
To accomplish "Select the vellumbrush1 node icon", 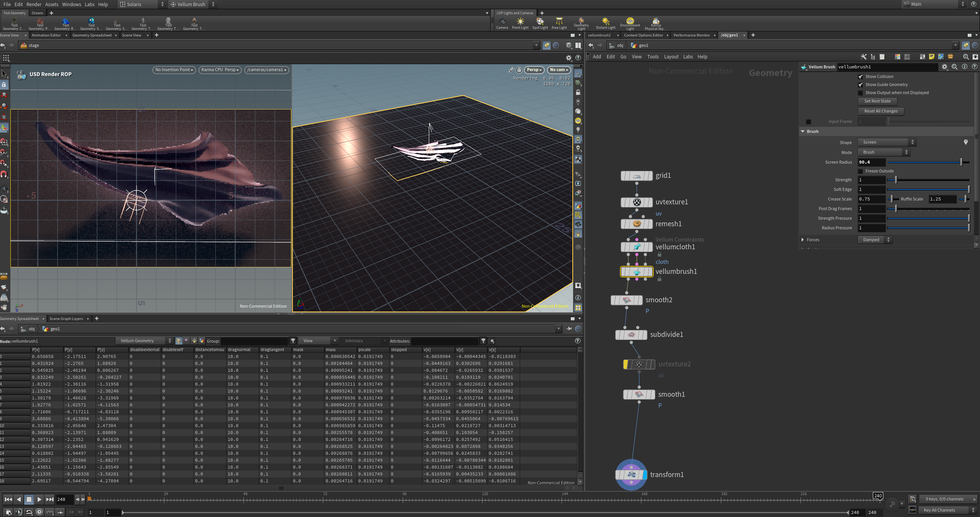I will pyautogui.click(x=636, y=272).
